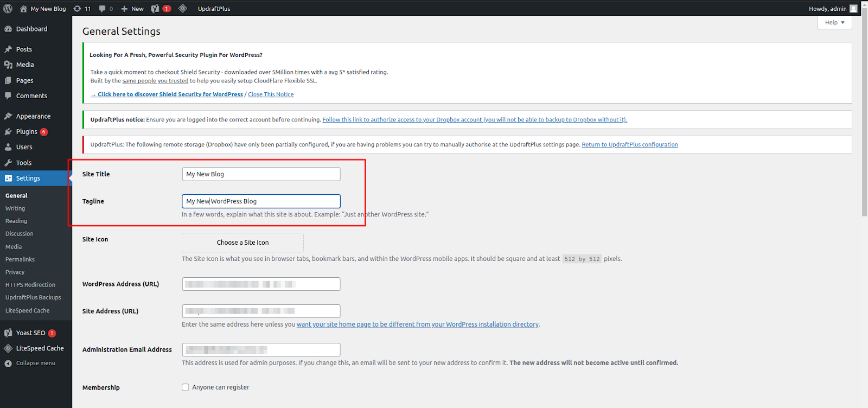The width and height of the screenshot is (868, 408).
Task: Open the Privacy settings submenu
Action: click(x=15, y=272)
